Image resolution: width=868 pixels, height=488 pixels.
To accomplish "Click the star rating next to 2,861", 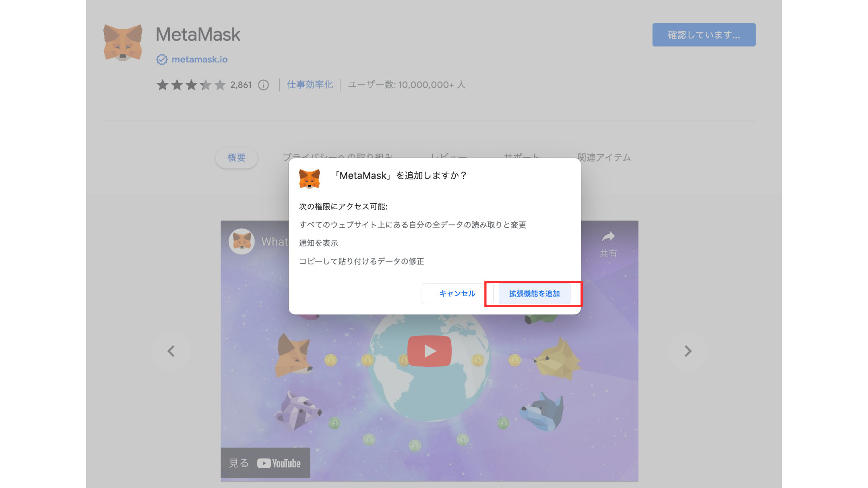I will (x=191, y=85).
